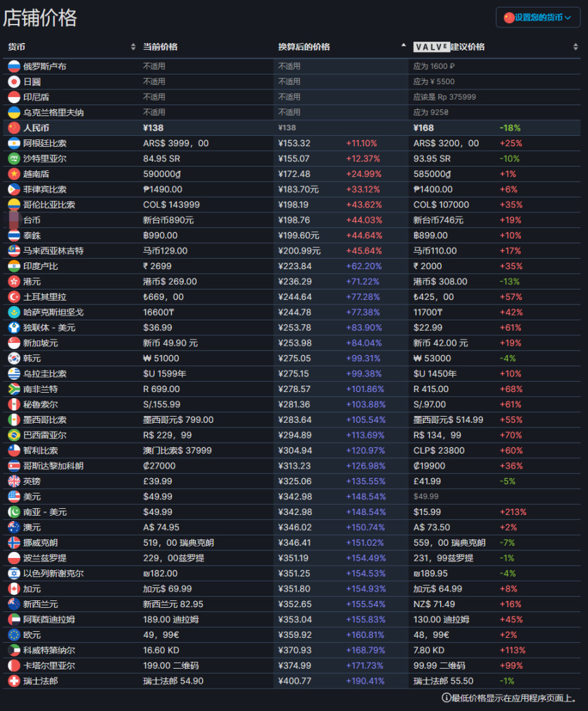Click the 店铺价格 heading

pos(40,18)
